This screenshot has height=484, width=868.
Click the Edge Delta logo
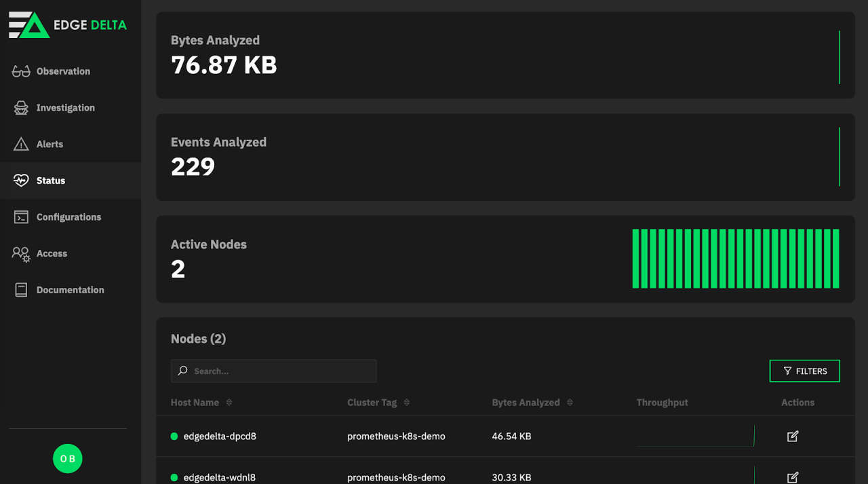(x=68, y=25)
